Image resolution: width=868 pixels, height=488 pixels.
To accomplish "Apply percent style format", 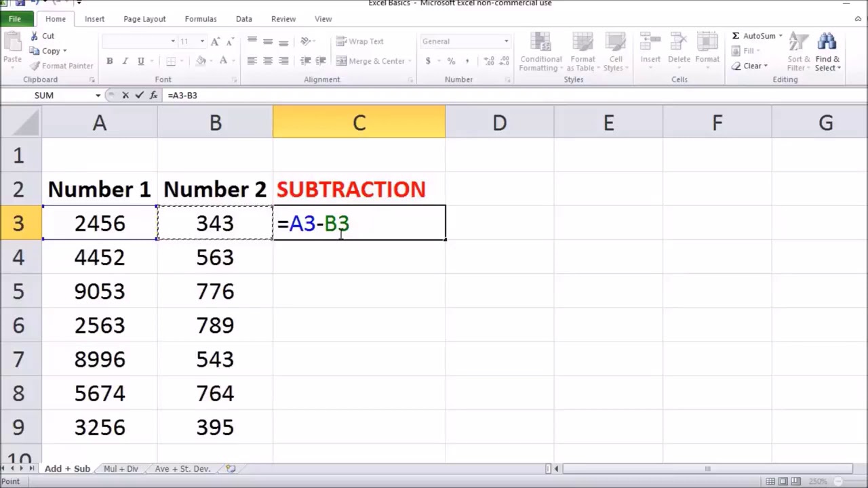I will pos(451,61).
